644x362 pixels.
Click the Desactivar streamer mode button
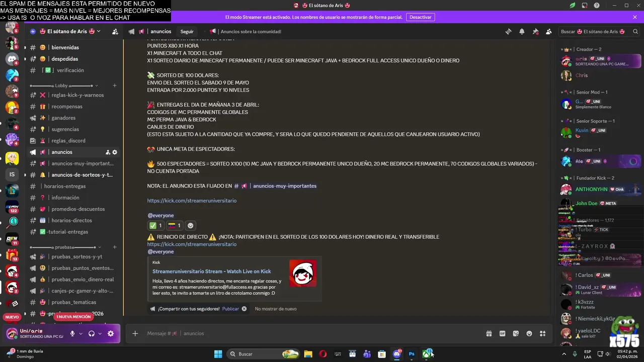pos(420,17)
